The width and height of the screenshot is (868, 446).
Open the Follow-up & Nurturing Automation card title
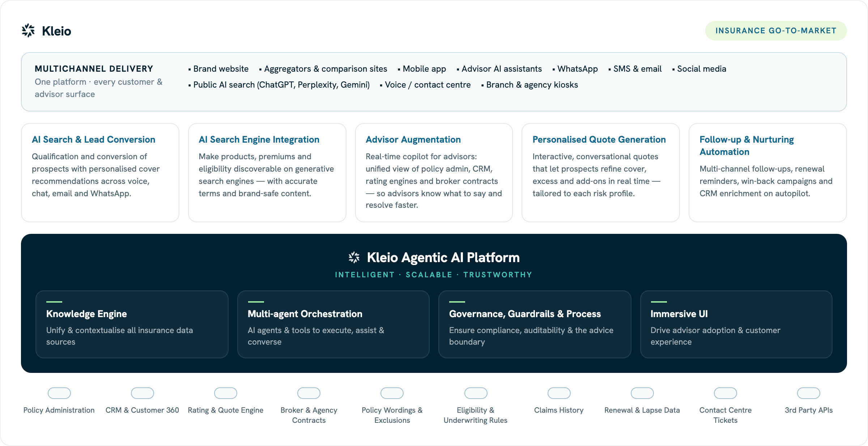(746, 146)
